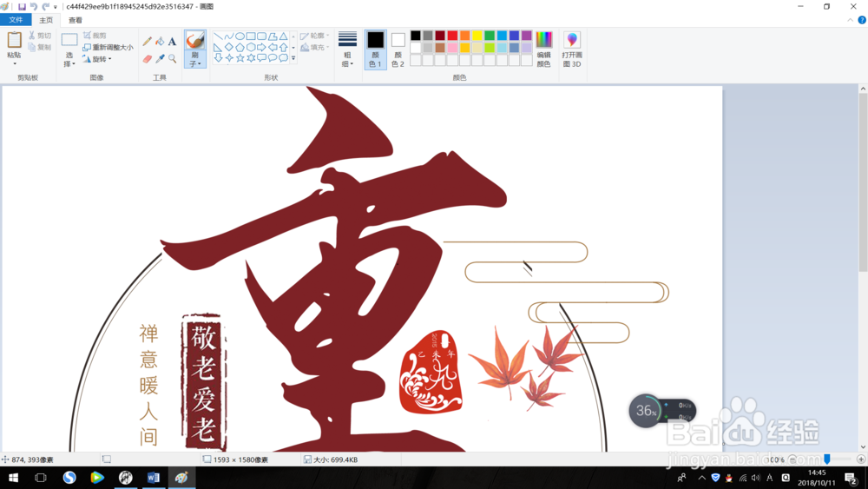Select Color 2 (颜色2) box
This screenshot has width=868, height=489.
pyautogui.click(x=398, y=50)
